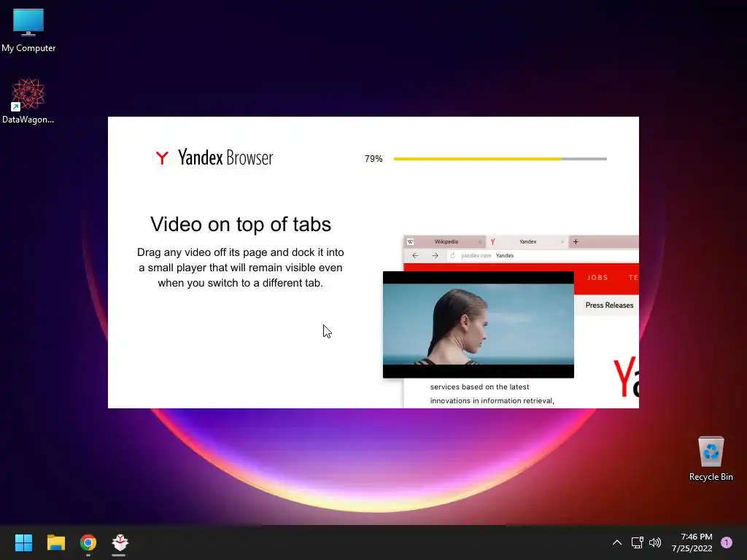Image resolution: width=747 pixels, height=560 pixels.
Task: Click the 79% progress percentage text
Action: click(x=373, y=158)
